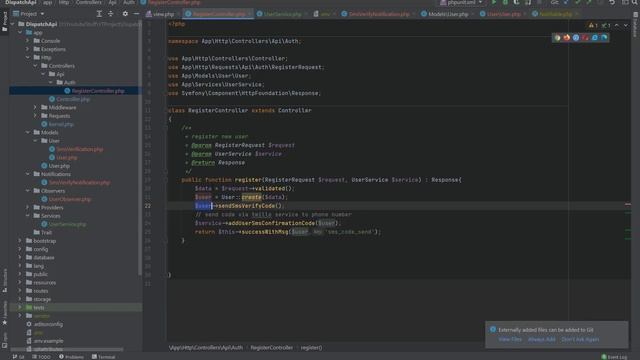Select .editorconfig file in project tree
This screenshot has height=360, width=640.
click(x=44, y=324)
